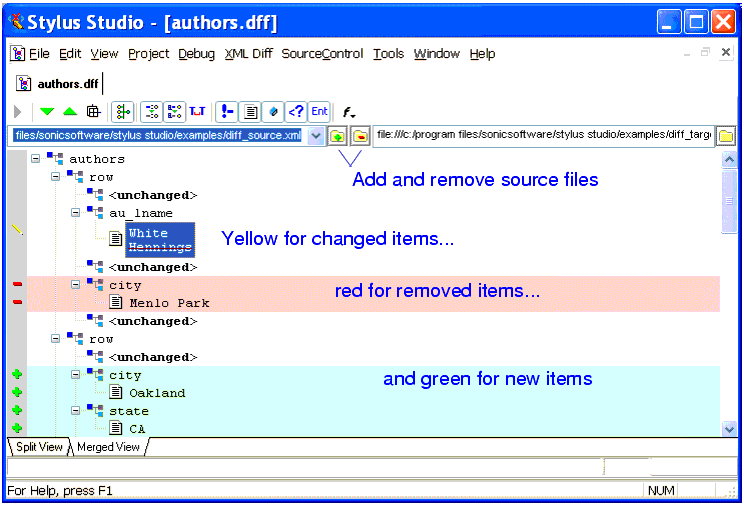
Task: Click the green down arrow next-difference icon
Action: (47, 112)
